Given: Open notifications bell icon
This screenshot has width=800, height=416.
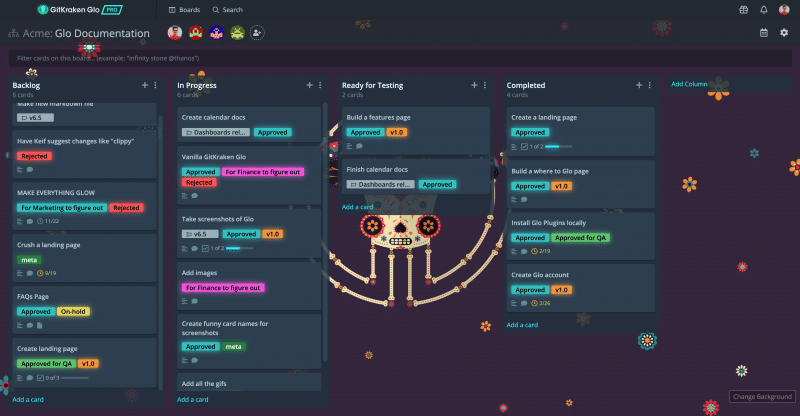Looking at the screenshot, I should (764, 10).
